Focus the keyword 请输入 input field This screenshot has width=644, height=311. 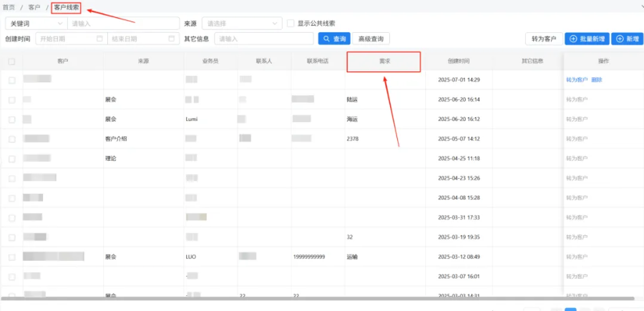point(123,24)
